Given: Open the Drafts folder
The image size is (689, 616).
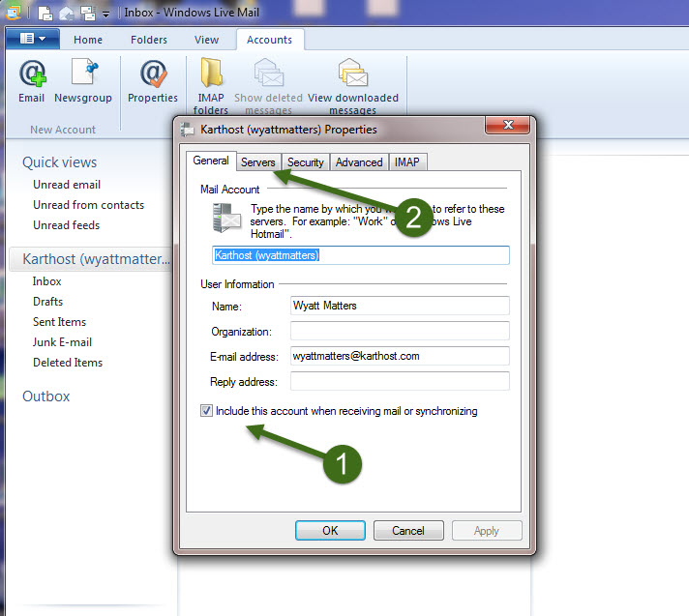Looking at the screenshot, I should (x=47, y=302).
